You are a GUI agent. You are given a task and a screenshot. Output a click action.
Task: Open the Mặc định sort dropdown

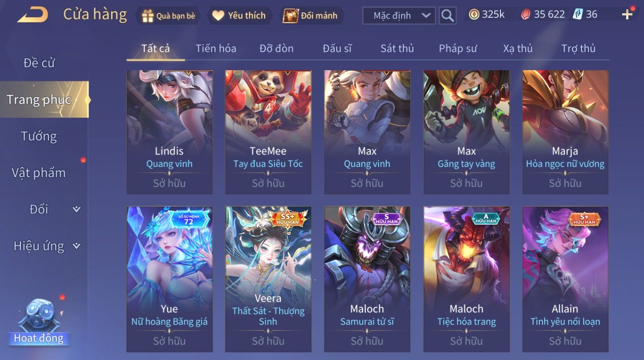[399, 16]
